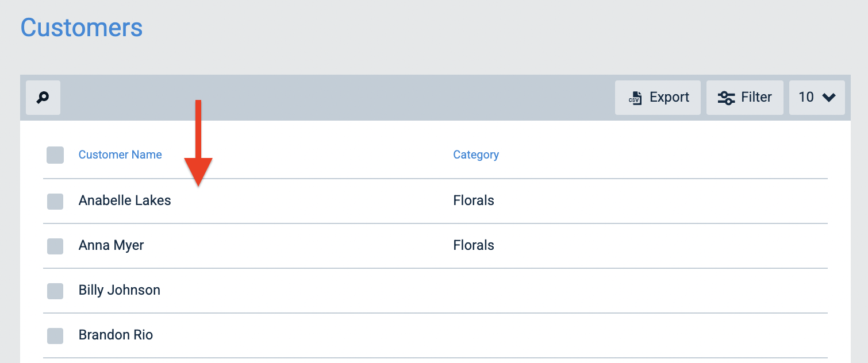Select the Anabelle Lakes customer row
868x363 pixels.
pos(124,200)
